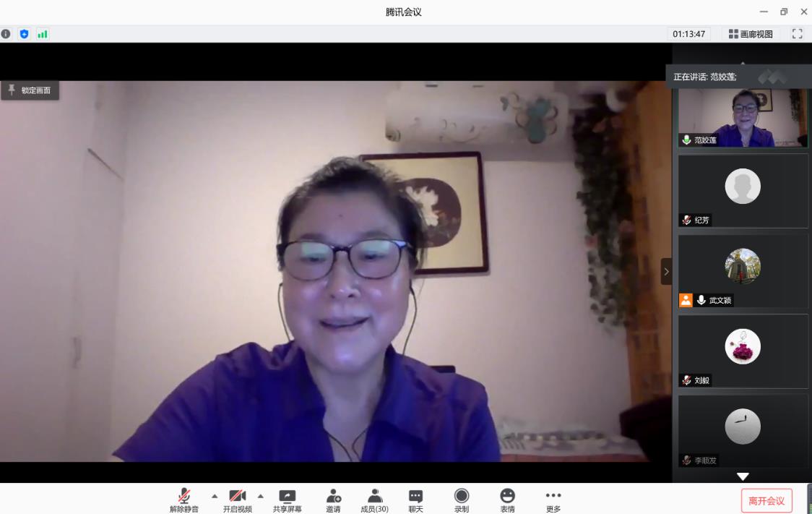Open the emoji reactions (表情)
The height and width of the screenshot is (514, 812).
[508, 496]
